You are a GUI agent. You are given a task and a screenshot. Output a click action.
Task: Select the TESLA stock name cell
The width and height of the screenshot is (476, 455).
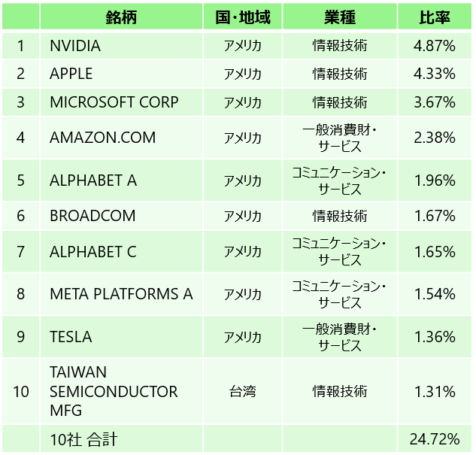click(x=71, y=336)
